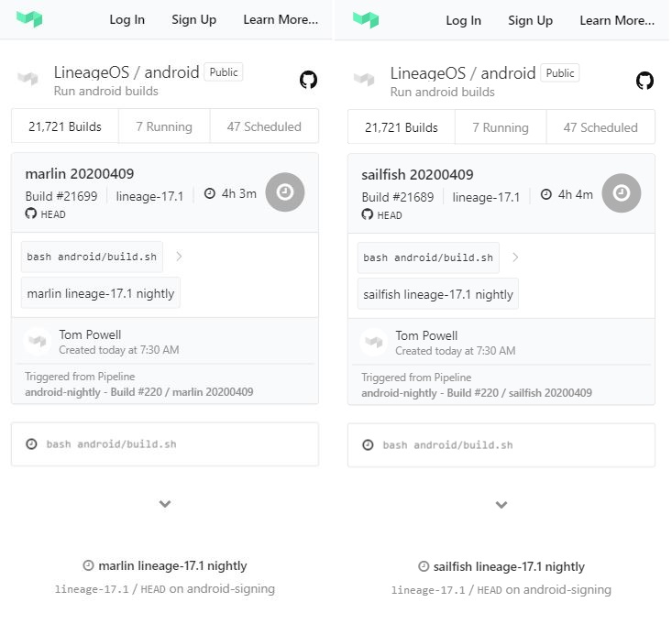Viewport: 672px width, 635px height.
Task: Open the left 7 Running tab
Action: coord(164,127)
